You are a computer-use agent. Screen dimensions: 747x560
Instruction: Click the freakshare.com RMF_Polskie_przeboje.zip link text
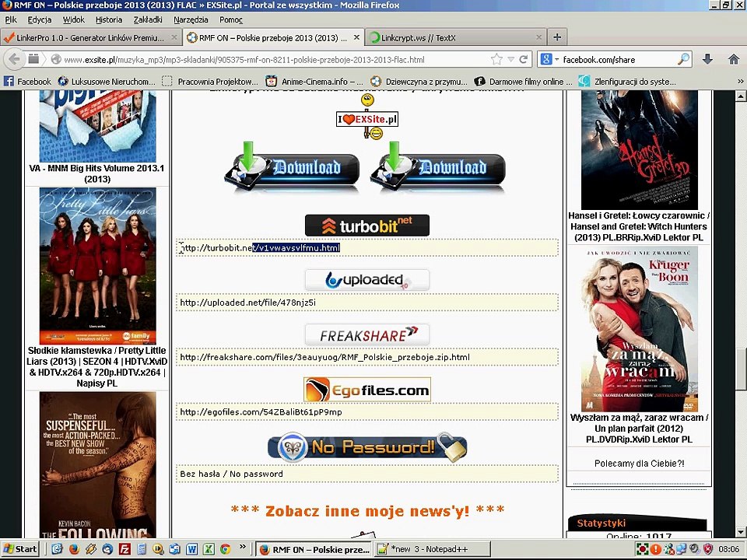(325, 357)
